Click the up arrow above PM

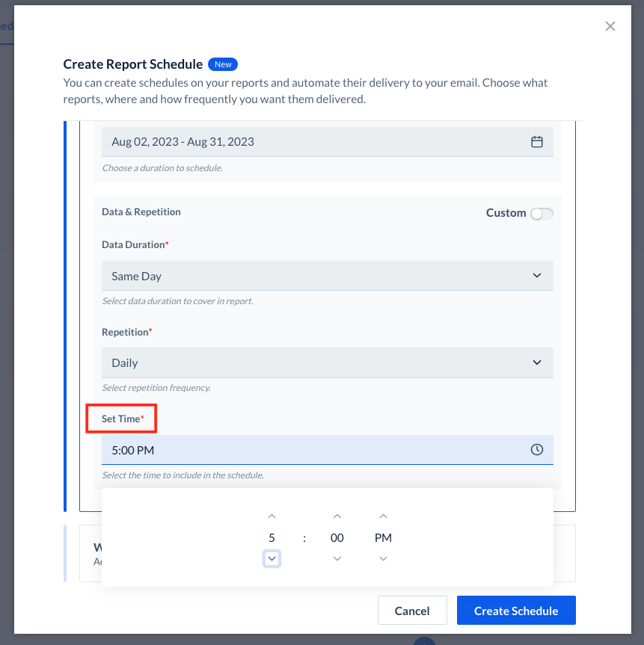point(383,516)
